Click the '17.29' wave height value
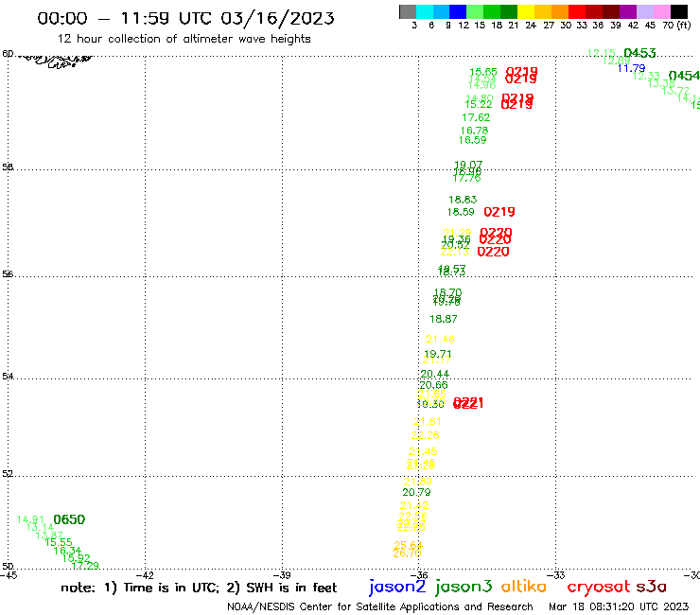700x615 pixels. tap(85, 566)
